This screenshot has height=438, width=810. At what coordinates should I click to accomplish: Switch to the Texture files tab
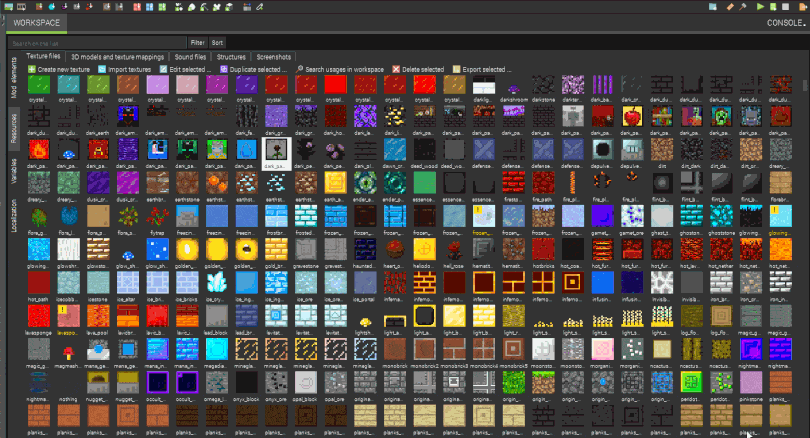43,56
